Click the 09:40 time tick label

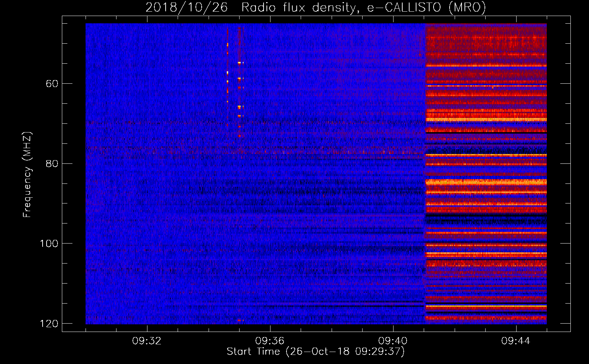[393, 341]
